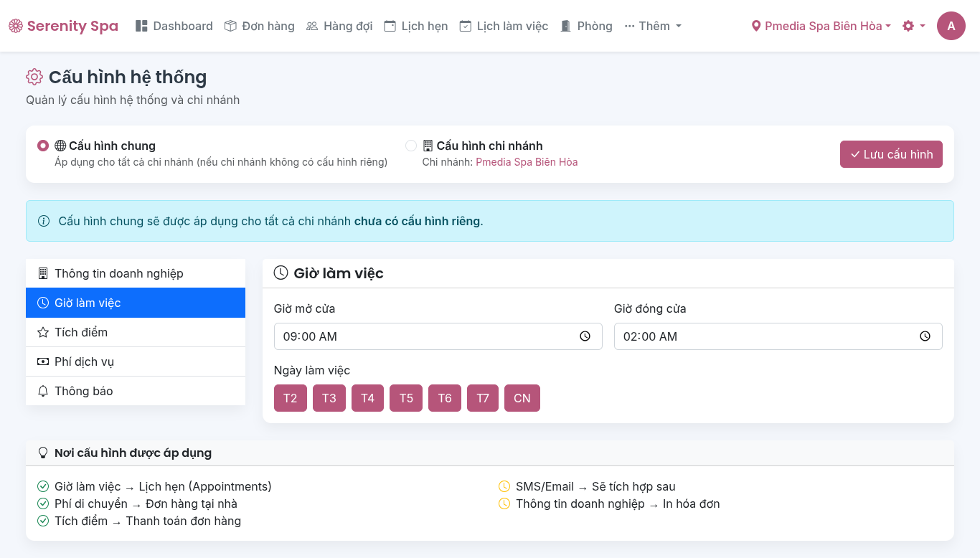
Task: Click the Lưu cấu hình button
Action: tap(891, 154)
